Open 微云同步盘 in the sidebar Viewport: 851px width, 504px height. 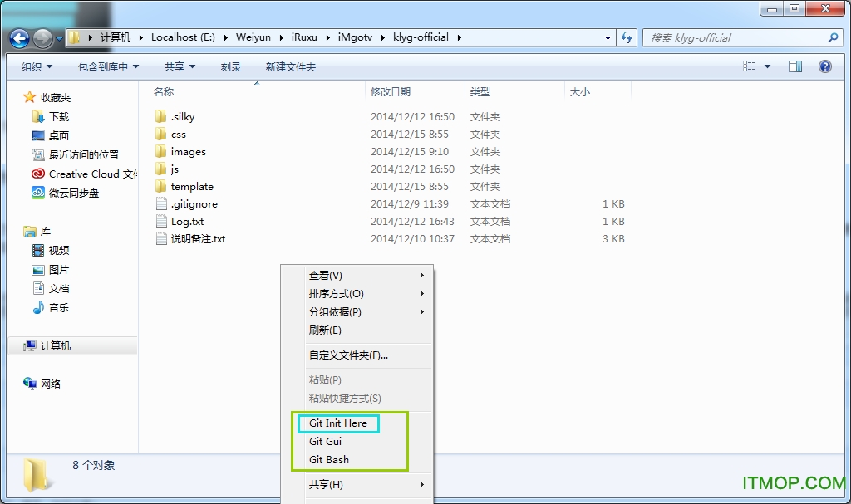pyautogui.click(x=38, y=193)
